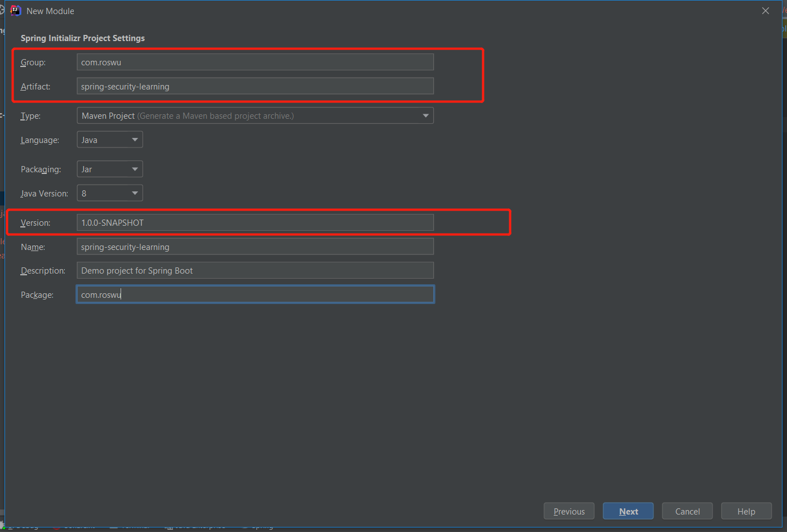
Task: Click the Version field showing 1.0.0-SNAPSHOT
Action: (255, 222)
